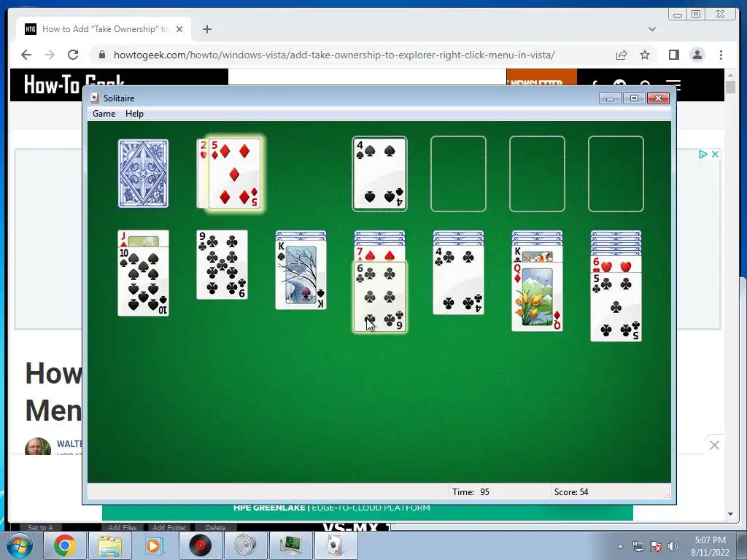Launch Windows Media Player from taskbar

pyautogui.click(x=155, y=545)
